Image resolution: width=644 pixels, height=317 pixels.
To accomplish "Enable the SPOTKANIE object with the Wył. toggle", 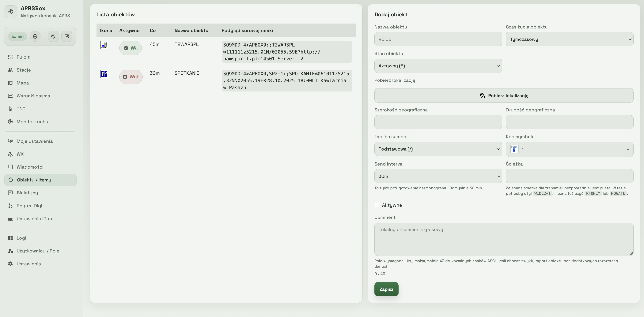I will (x=131, y=77).
